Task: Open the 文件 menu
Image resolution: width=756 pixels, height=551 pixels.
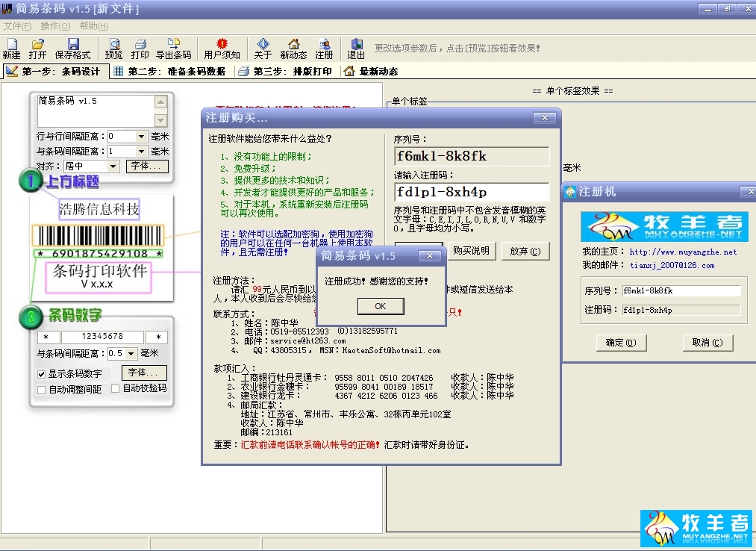Action: [17, 25]
